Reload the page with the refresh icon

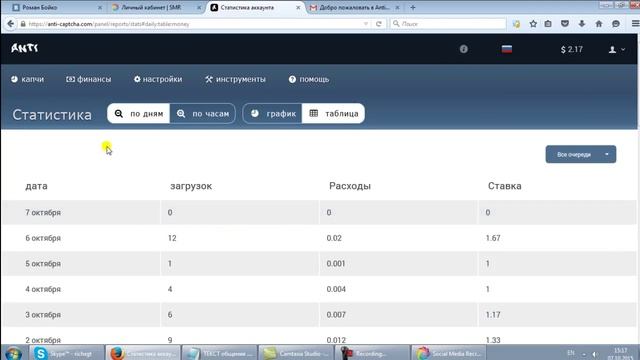point(379,24)
